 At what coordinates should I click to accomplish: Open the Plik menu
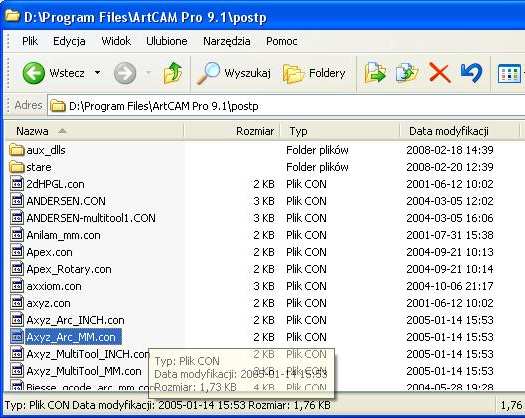(x=30, y=41)
